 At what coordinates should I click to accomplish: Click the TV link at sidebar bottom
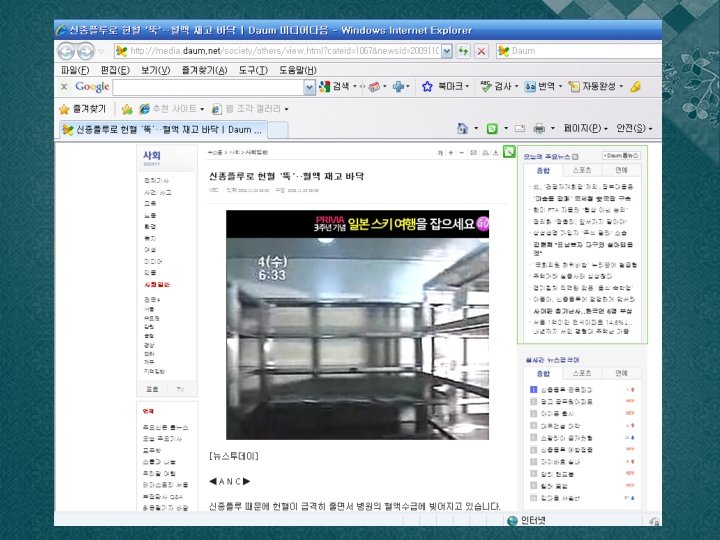tap(180, 389)
